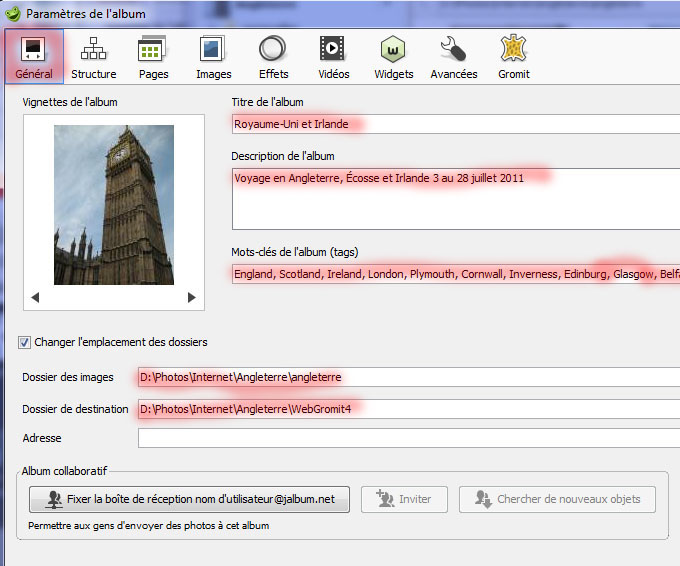The width and height of the screenshot is (680, 566).
Task: Open the Avancées settings section
Action: (x=453, y=57)
